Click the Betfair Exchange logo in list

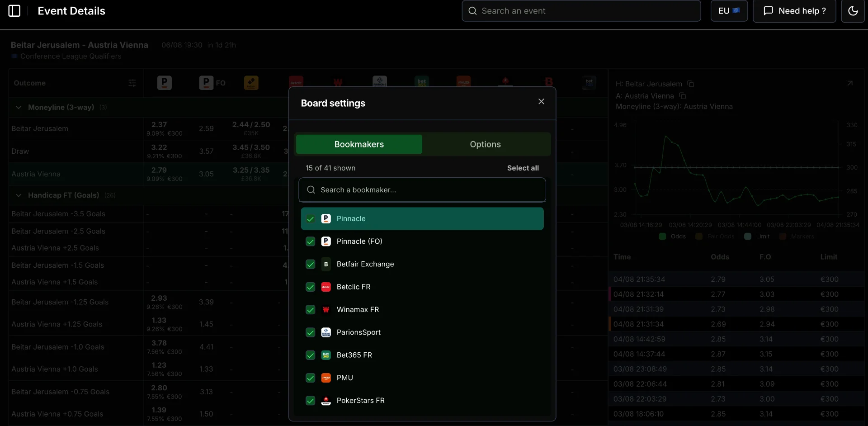coord(326,264)
